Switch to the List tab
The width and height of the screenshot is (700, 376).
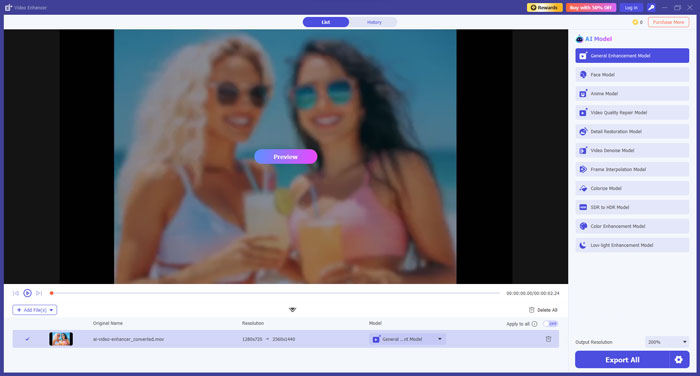click(x=326, y=22)
